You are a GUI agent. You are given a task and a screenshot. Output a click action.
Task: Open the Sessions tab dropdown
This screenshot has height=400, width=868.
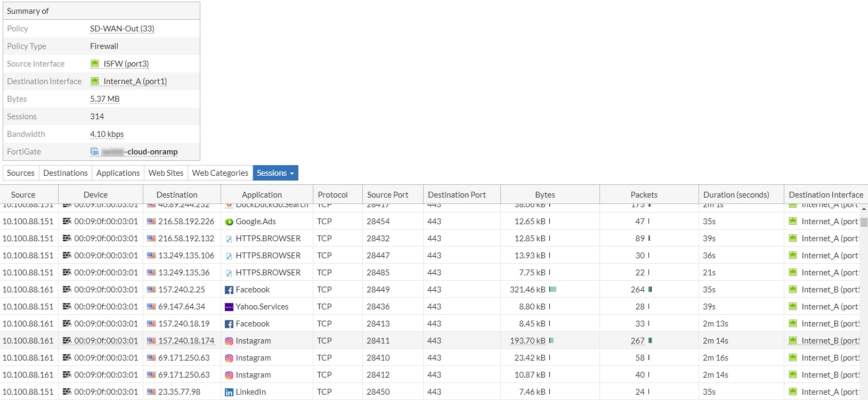[275, 173]
